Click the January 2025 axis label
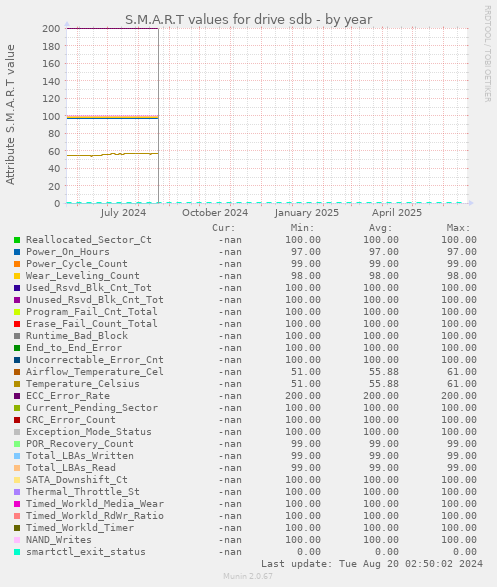497x587 pixels. (x=307, y=213)
